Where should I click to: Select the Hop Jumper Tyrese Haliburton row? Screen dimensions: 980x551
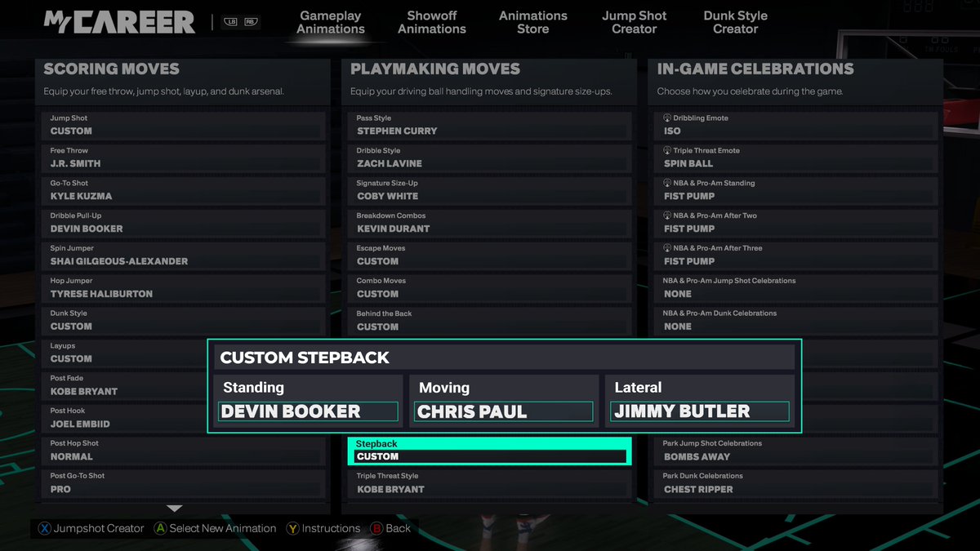pos(183,288)
